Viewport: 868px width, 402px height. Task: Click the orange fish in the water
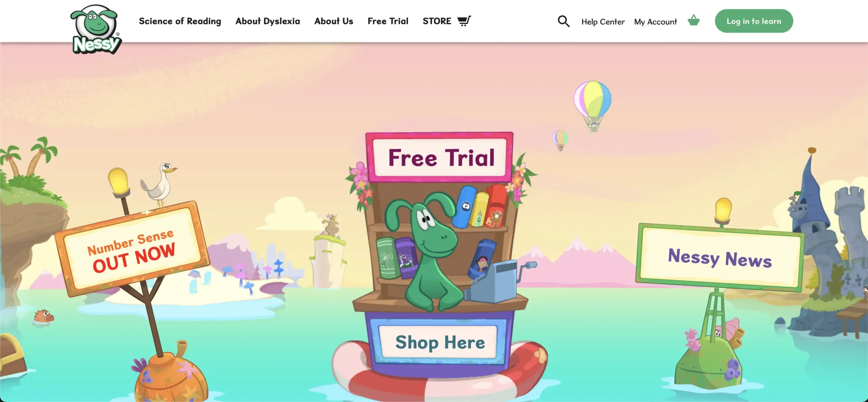pyautogui.click(x=44, y=316)
